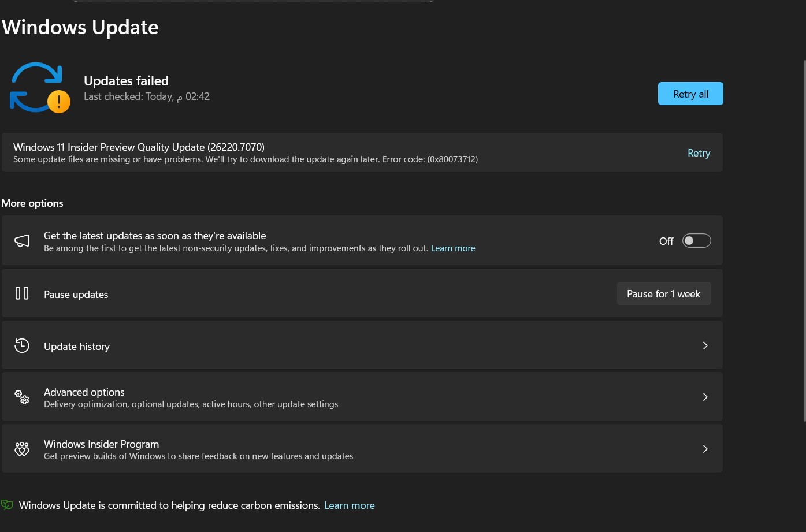Click the More options heading

[32, 203]
